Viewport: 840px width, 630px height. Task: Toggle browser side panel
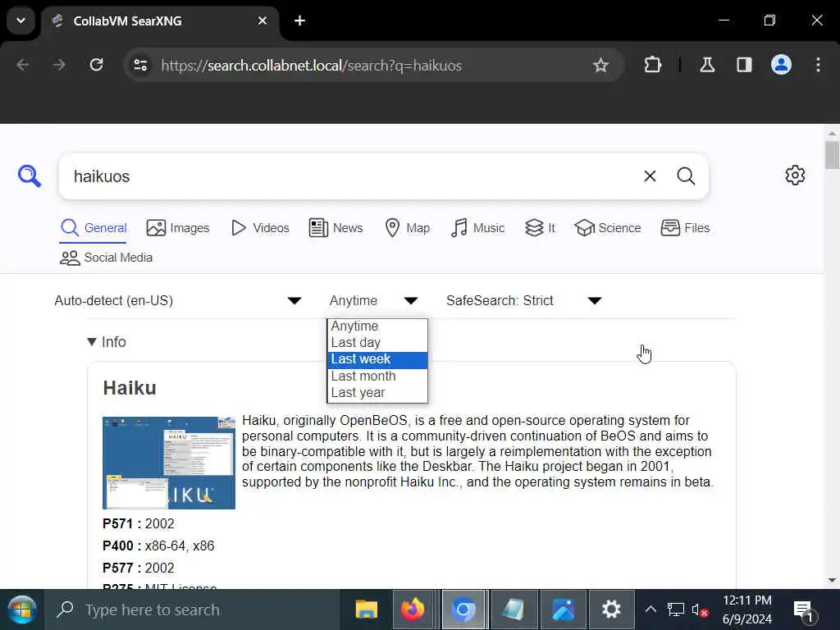[744, 66]
